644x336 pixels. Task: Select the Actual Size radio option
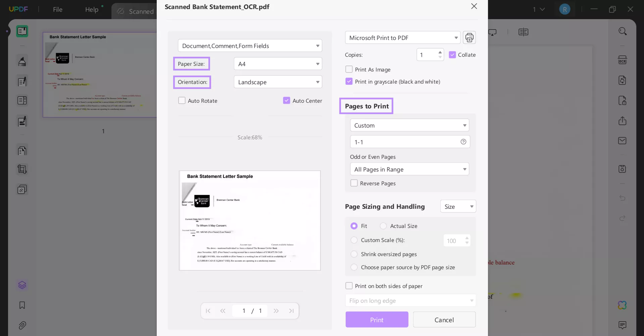point(383,226)
